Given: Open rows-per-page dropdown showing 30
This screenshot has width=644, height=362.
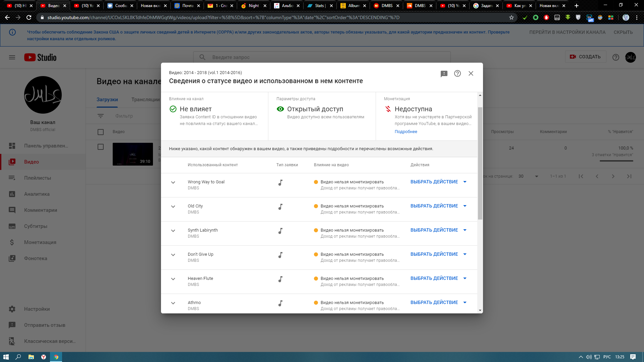Looking at the screenshot, I should [x=528, y=176].
